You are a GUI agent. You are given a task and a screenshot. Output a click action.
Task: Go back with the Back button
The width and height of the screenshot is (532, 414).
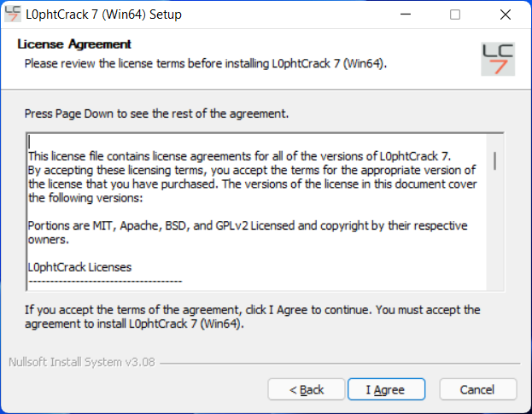(x=307, y=389)
